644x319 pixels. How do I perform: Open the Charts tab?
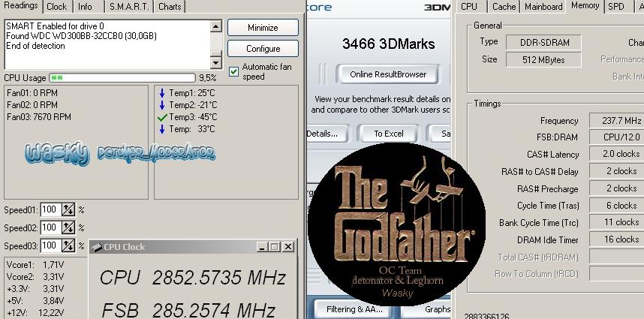(x=170, y=7)
